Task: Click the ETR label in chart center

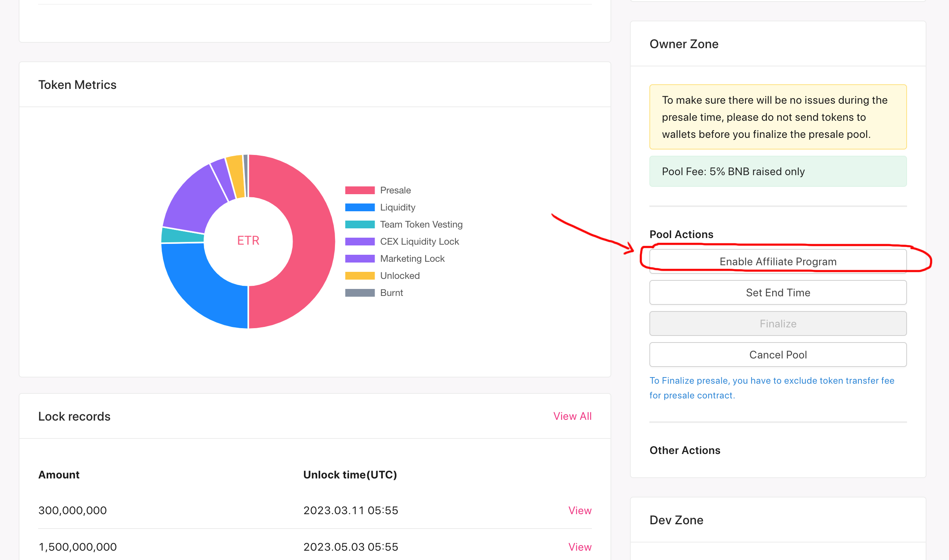Action: pos(248,241)
